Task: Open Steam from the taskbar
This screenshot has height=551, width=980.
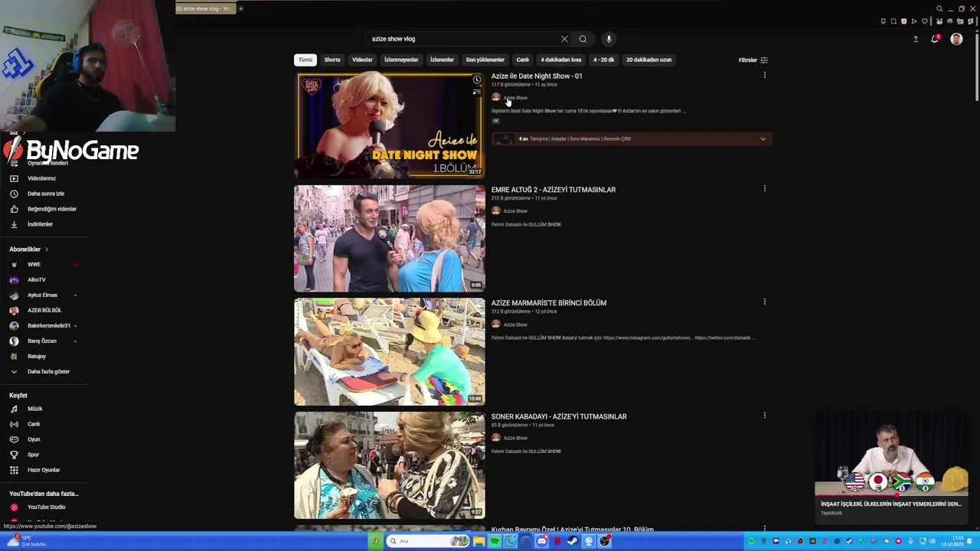Action: coord(572,542)
